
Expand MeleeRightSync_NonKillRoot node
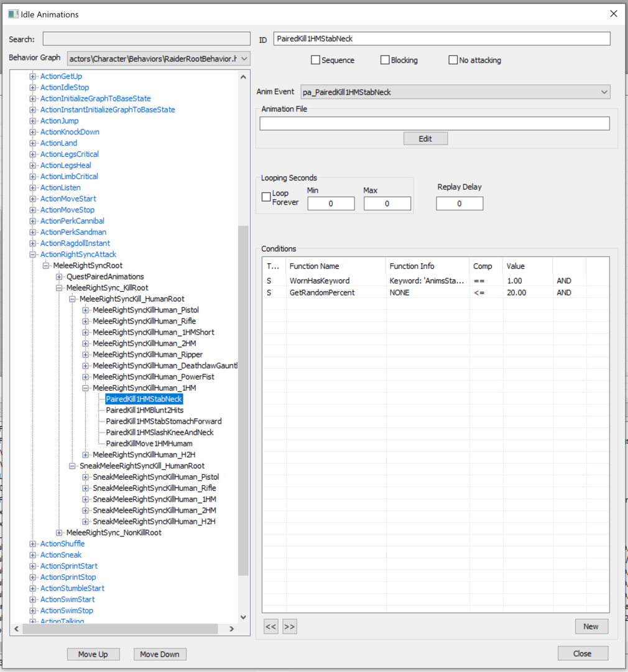pyautogui.click(x=59, y=533)
